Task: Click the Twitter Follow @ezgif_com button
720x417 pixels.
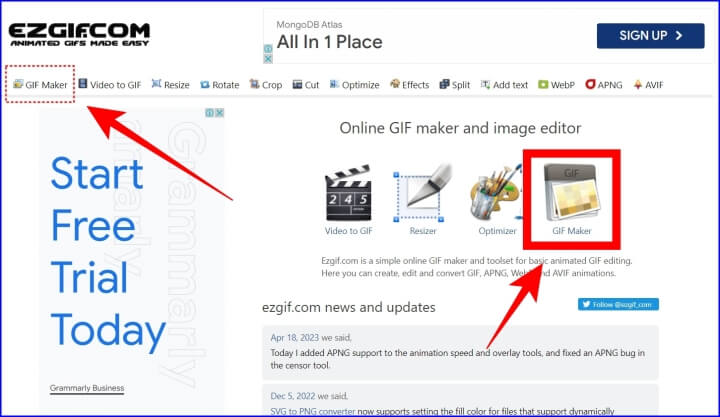Action: (618, 304)
